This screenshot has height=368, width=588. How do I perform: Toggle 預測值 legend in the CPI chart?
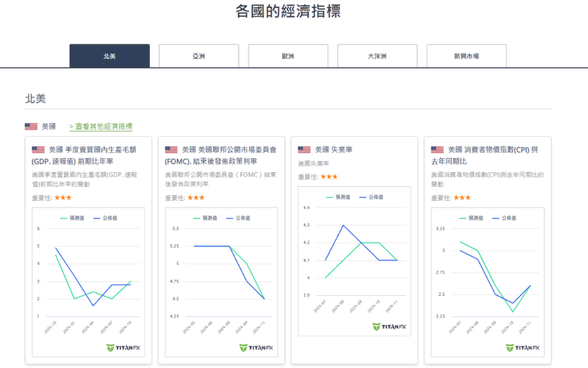pyautogui.click(x=471, y=218)
